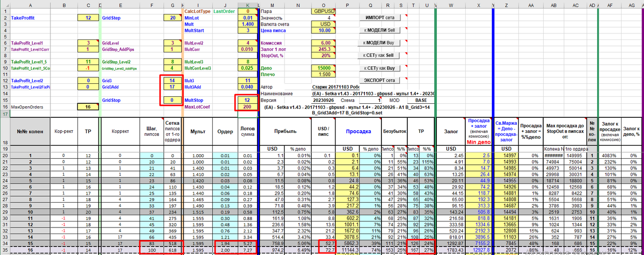This screenshot has width=644, height=255.
Task: Select the Grid3Add value cell 17
Action: 173,87
